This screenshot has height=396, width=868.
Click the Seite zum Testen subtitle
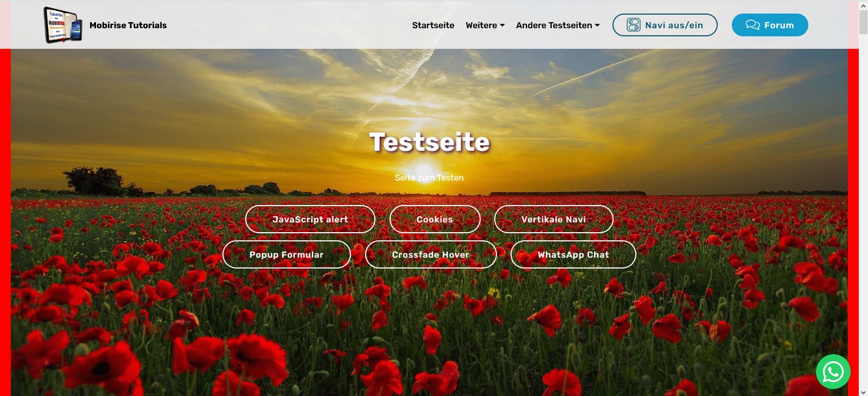(x=429, y=177)
